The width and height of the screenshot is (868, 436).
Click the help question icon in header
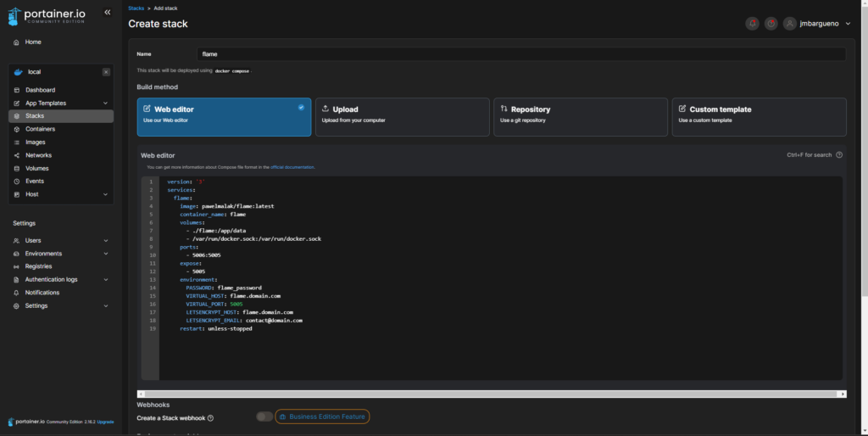(771, 23)
